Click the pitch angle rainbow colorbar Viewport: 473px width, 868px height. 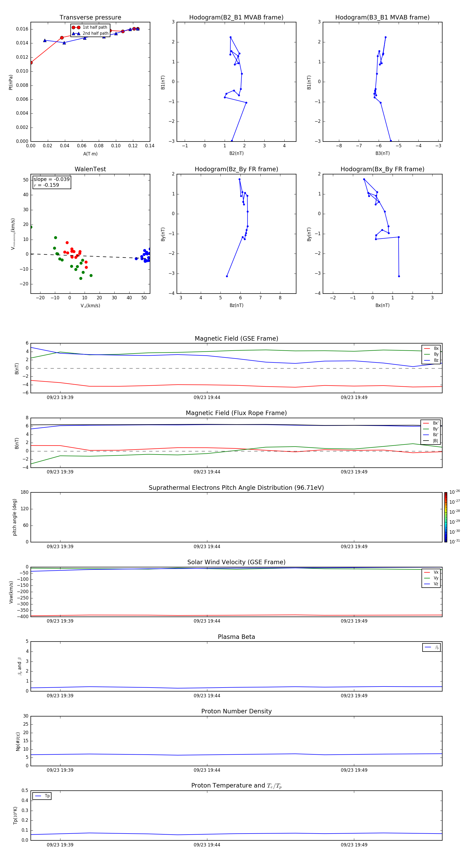tap(446, 517)
